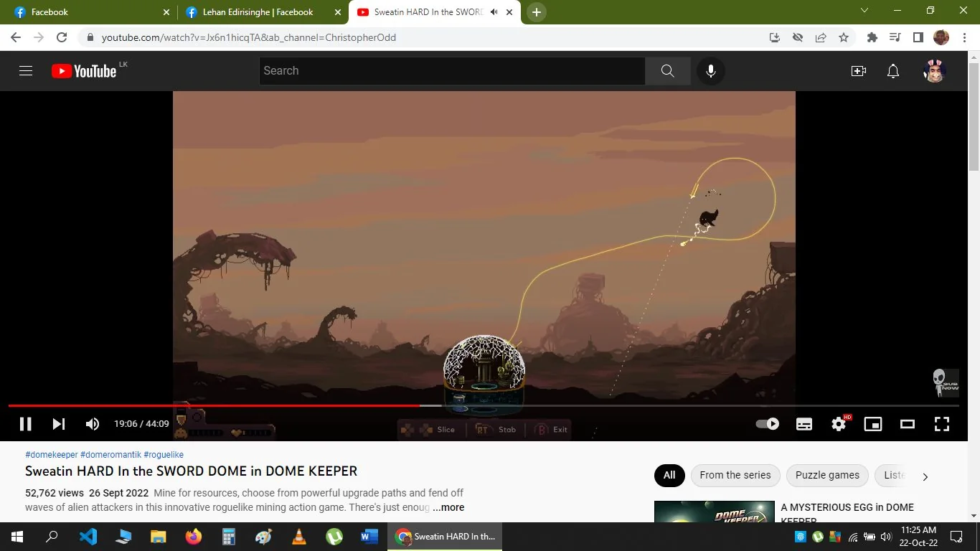Click the install app icon in address bar

click(x=775, y=37)
